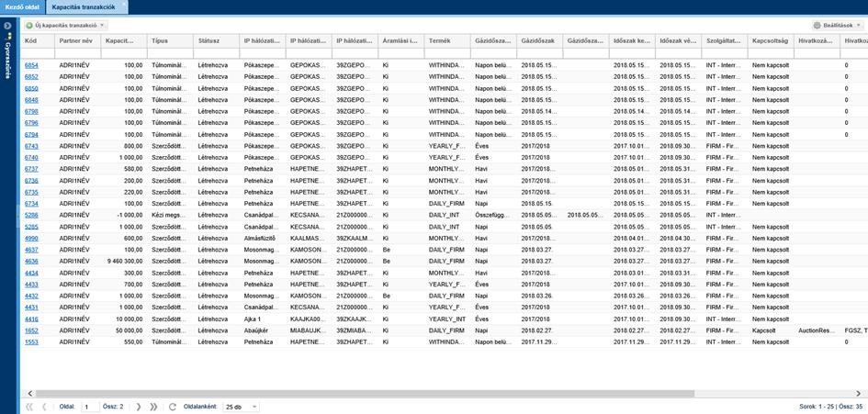
Task: Select the Almásfüzitő network point cell
Action: point(263,238)
